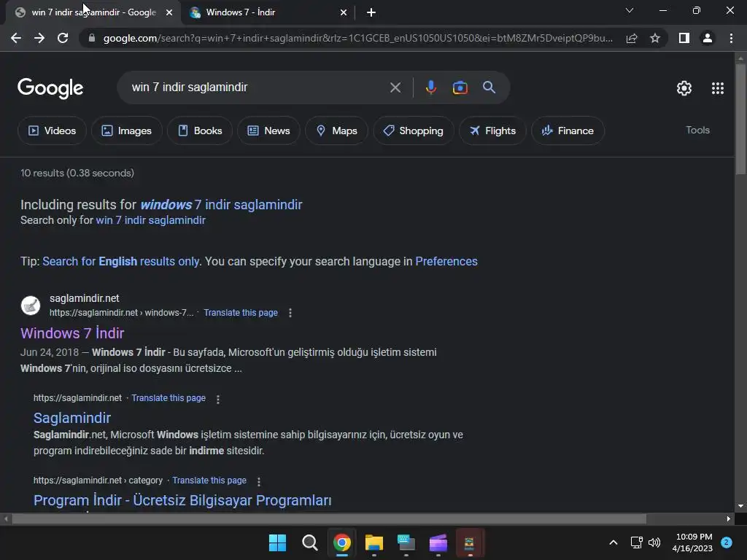The height and width of the screenshot is (560, 747).
Task: Open the Windows 7 İndir result
Action: (72, 332)
